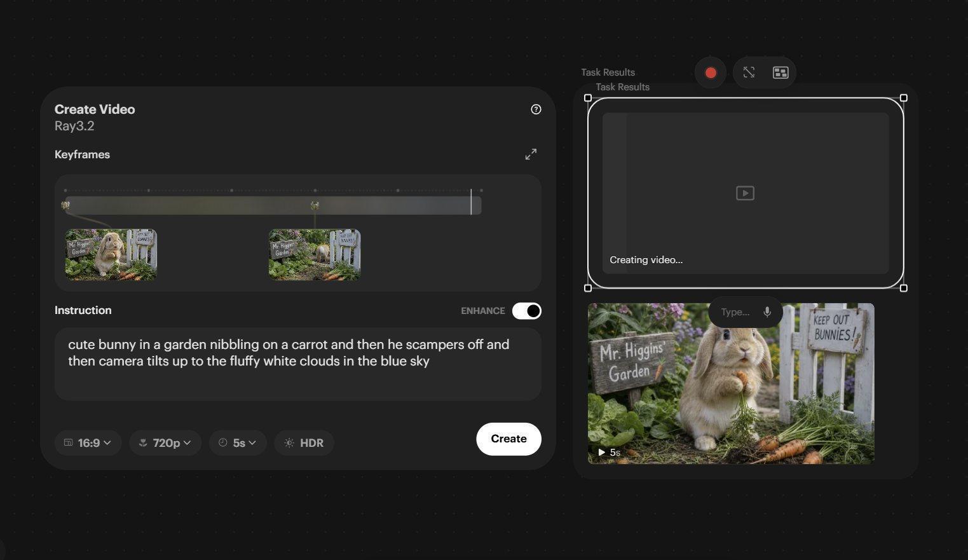Click the "Create Video" heading
The height and width of the screenshot is (560, 968).
(95, 109)
